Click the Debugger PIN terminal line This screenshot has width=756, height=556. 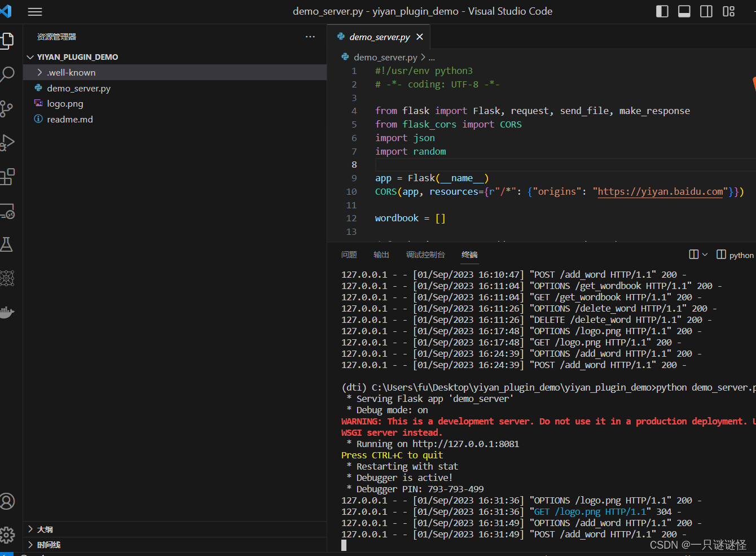[415, 489]
